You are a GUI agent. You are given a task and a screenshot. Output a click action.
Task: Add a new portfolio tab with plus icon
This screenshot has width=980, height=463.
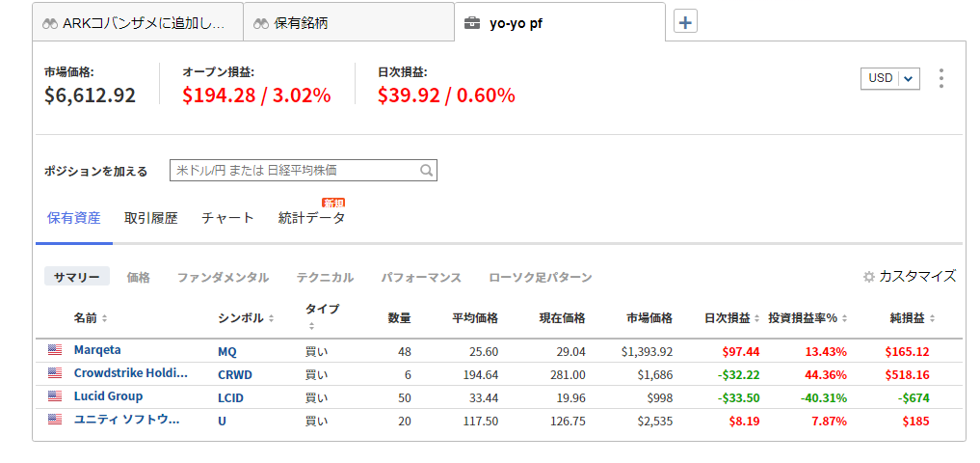pyautogui.click(x=686, y=23)
